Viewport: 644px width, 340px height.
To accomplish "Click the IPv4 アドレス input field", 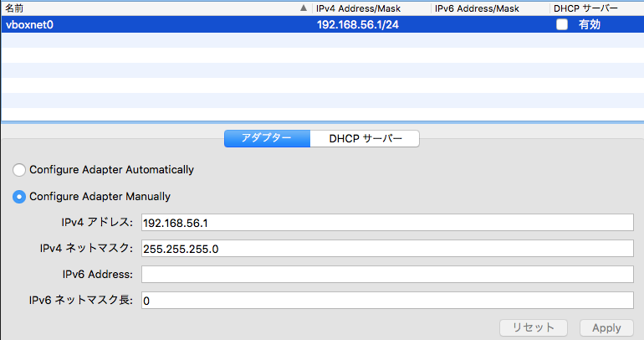I will [387, 223].
